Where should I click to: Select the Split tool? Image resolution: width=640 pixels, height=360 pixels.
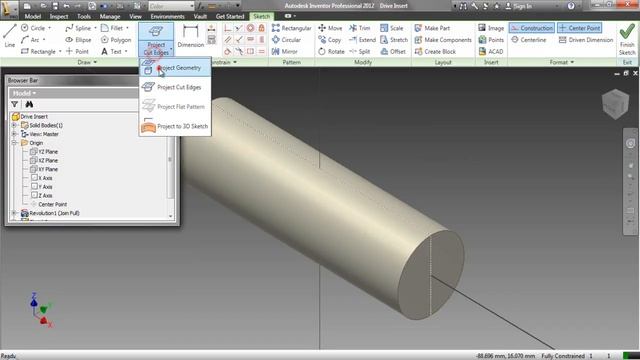click(x=360, y=51)
